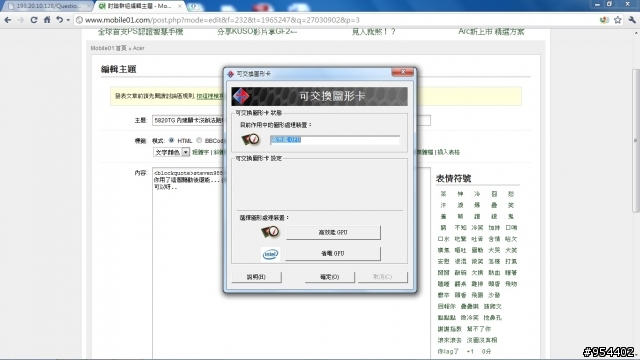Select the BBCode mode radio button
The image size is (640, 360).
199,140
